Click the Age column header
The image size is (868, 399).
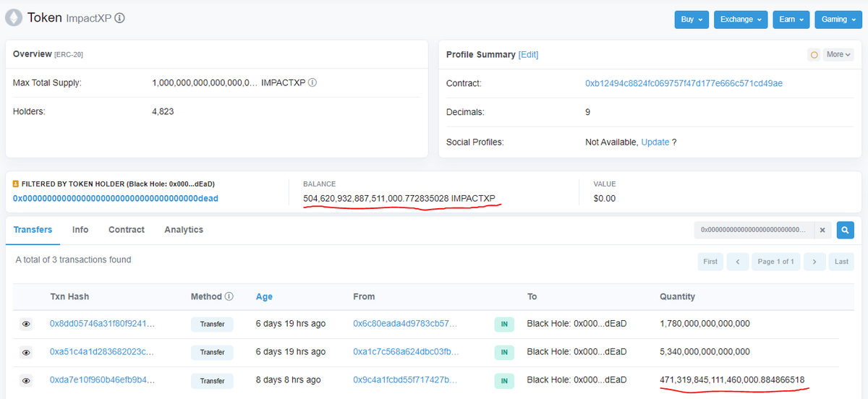pyautogui.click(x=264, y=296)
